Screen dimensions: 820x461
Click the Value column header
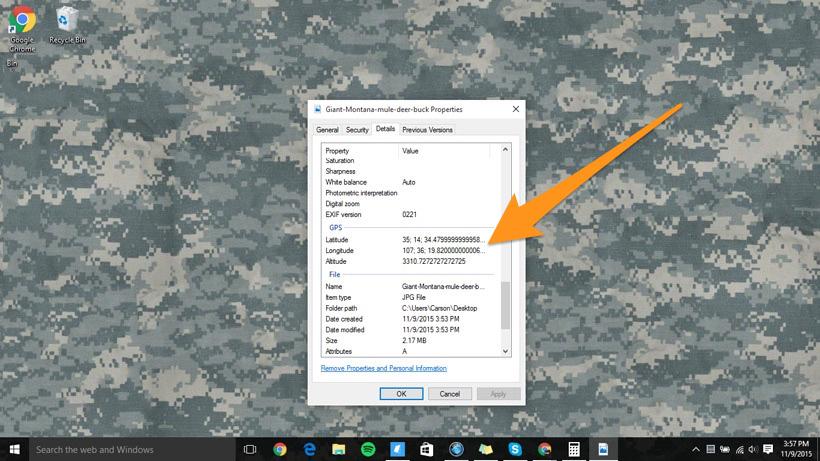pos(445,151)
